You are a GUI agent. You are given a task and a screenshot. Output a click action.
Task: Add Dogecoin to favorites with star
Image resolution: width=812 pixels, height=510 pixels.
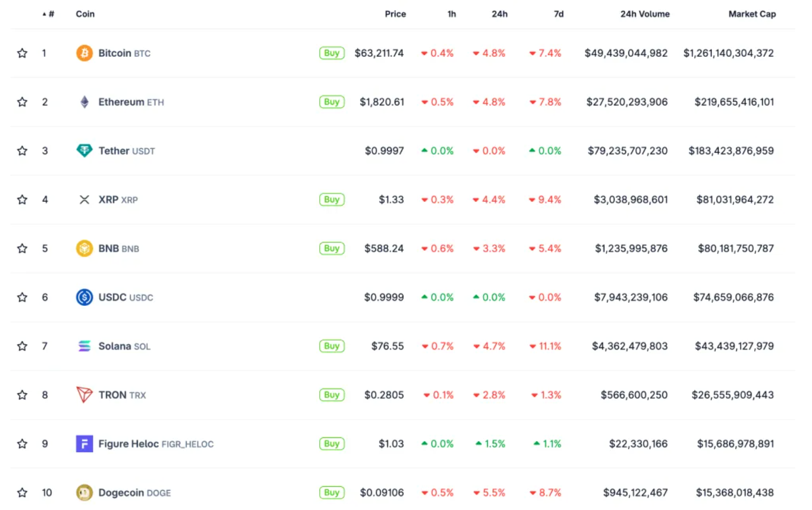pos(22,492)
